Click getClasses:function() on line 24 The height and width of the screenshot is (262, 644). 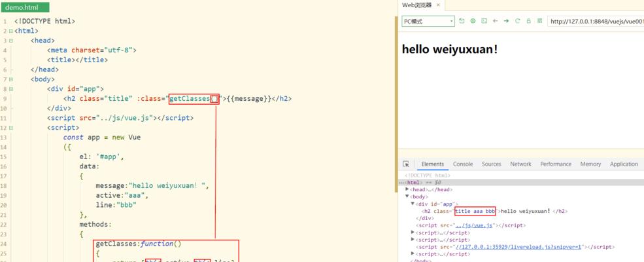(139, 244)
